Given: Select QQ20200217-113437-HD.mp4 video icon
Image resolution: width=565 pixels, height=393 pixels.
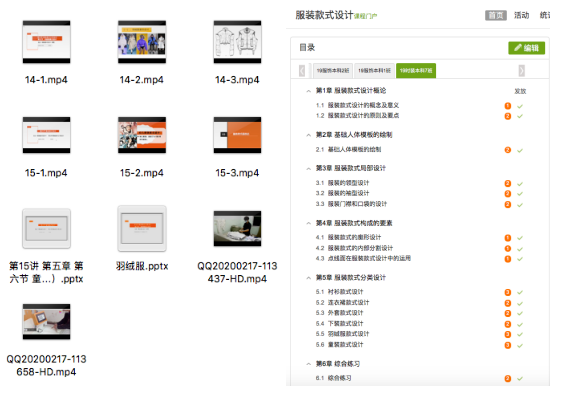Looking at the screenshot, I should (237, 228).
